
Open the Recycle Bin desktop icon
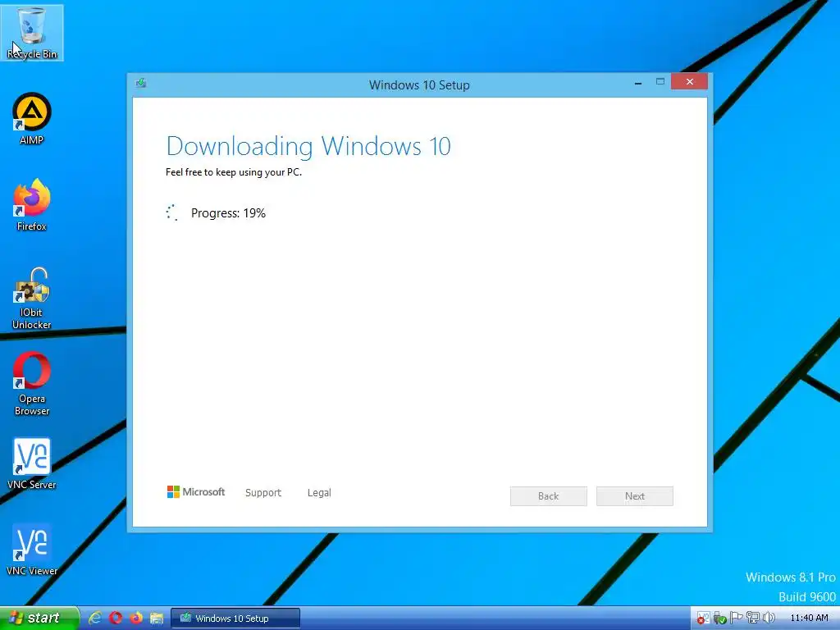pyautogui.click(x=32, y=32)
